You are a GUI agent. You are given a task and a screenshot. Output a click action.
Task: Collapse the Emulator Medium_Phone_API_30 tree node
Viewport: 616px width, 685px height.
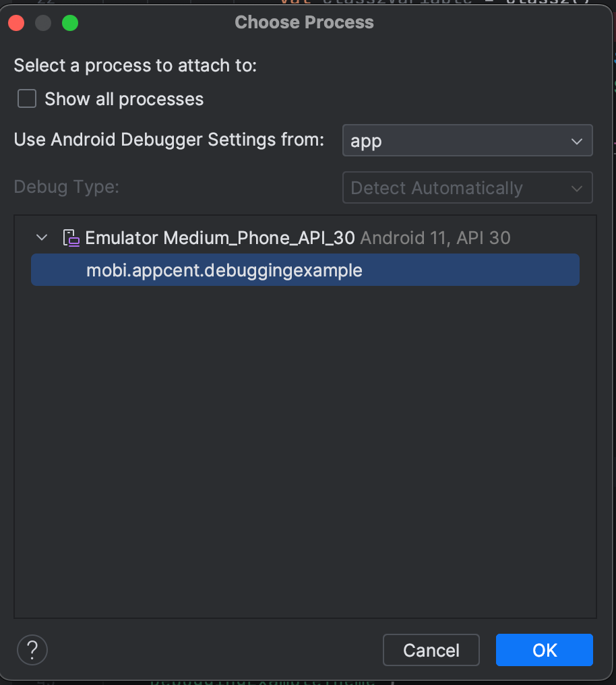(x=42, y=238)
